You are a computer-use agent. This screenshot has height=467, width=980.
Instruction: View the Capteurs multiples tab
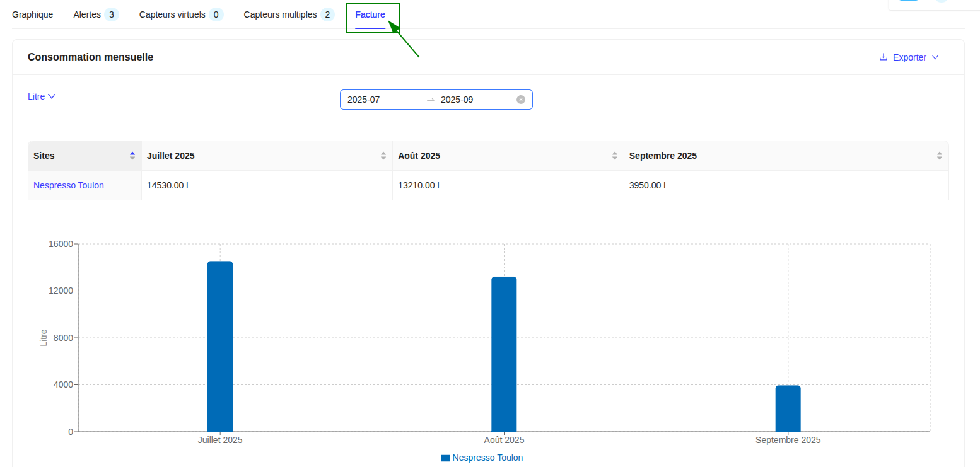(x=279, y=14)
